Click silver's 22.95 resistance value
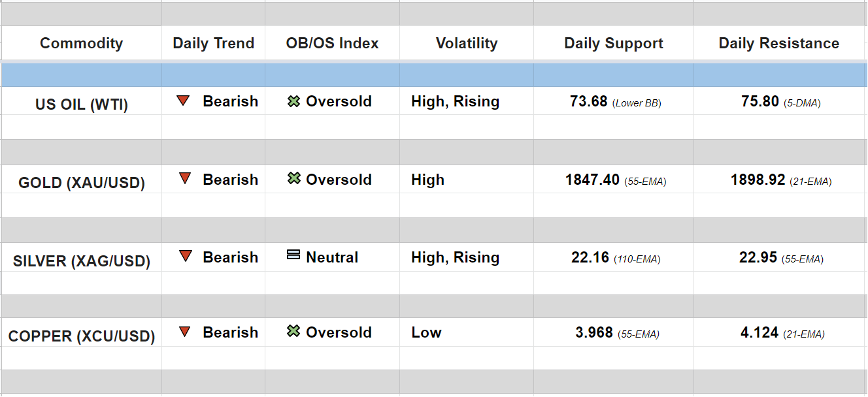The height and width of the screenshot is (397, 868). [x=758, y=257]
